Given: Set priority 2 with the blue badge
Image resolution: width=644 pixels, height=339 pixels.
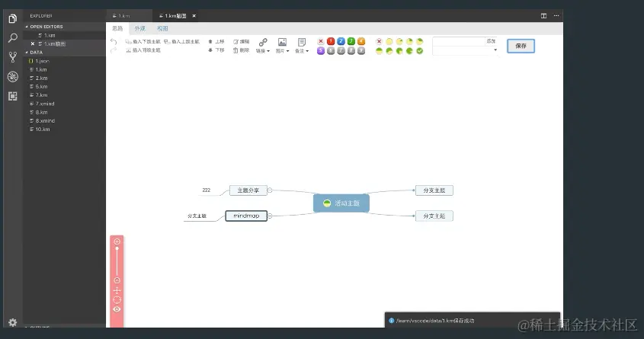Looking at the screenshot, I should click(341, 41).
